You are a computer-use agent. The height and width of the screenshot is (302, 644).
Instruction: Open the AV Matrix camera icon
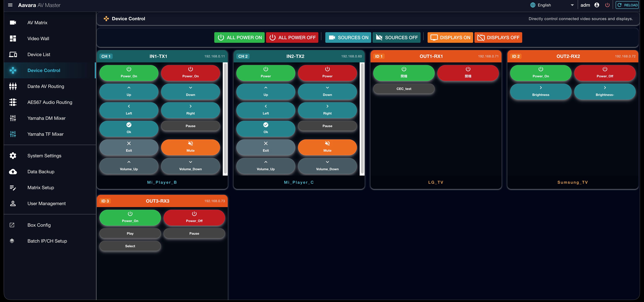(x=13, y=23)
